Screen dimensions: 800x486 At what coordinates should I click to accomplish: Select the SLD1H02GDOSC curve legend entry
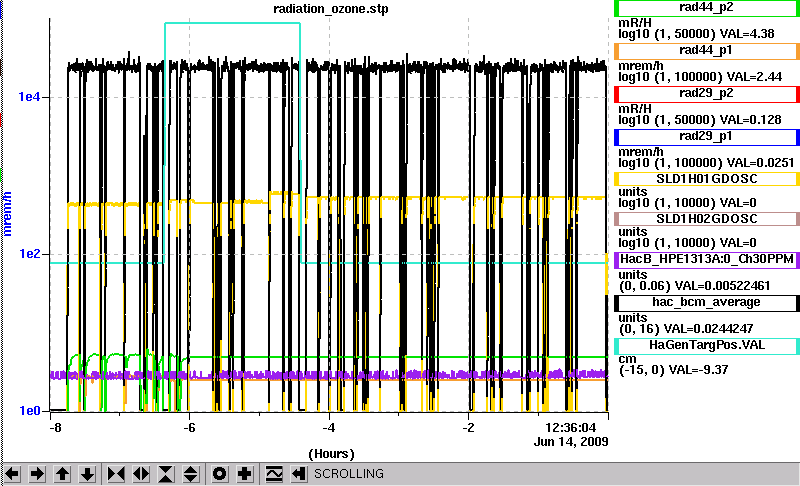point(707,219)
